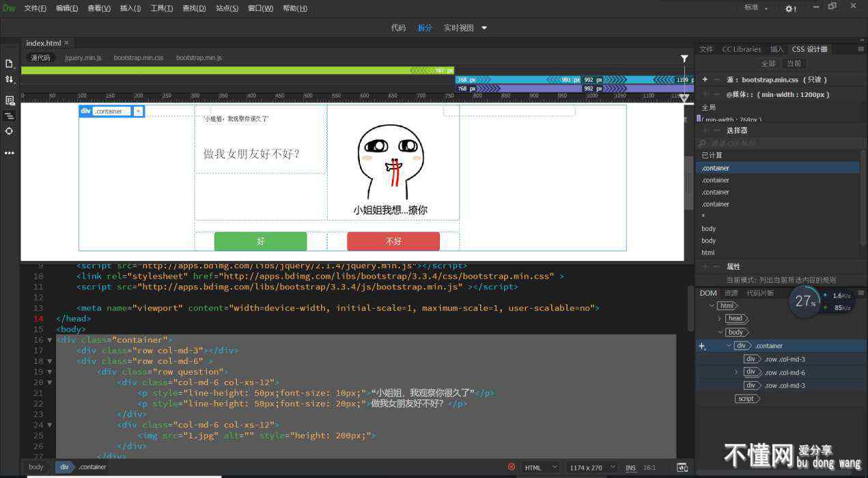The image size is (868, 478).
Task: Collapse the body node in DOM tree
Action: [x=719, y=333]
